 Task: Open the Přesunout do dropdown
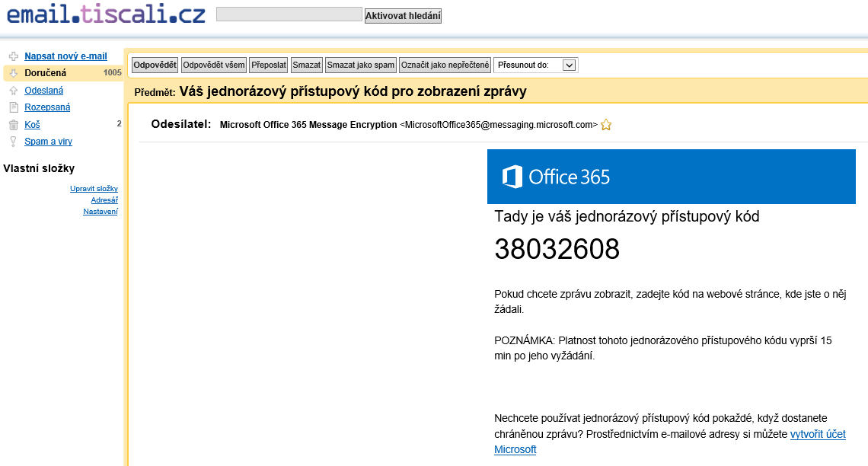click(x=536, y=65)
